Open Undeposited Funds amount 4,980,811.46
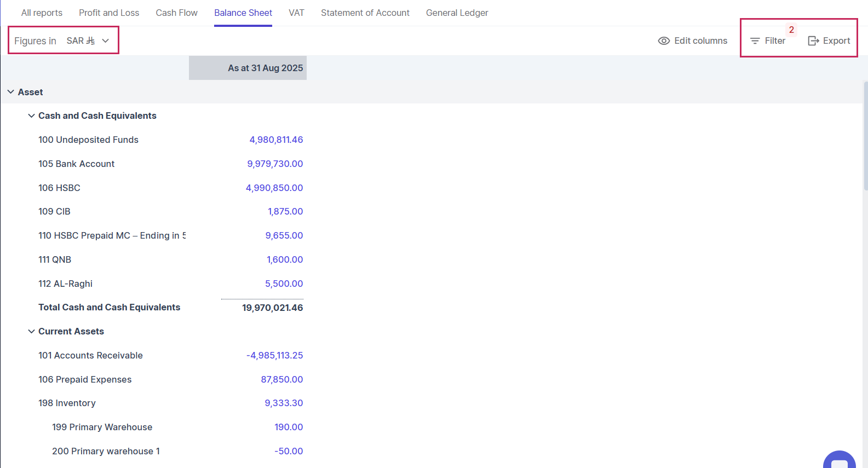 coord(276,140)
